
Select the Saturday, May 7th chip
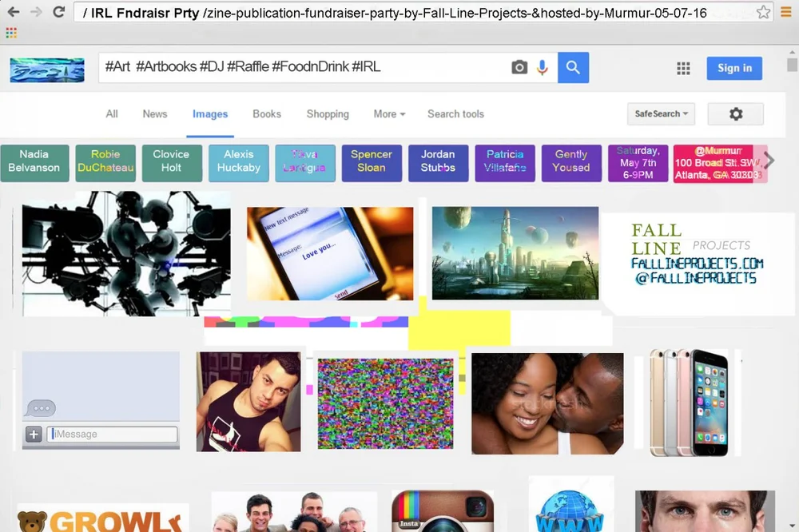click(x=638, y=163)
